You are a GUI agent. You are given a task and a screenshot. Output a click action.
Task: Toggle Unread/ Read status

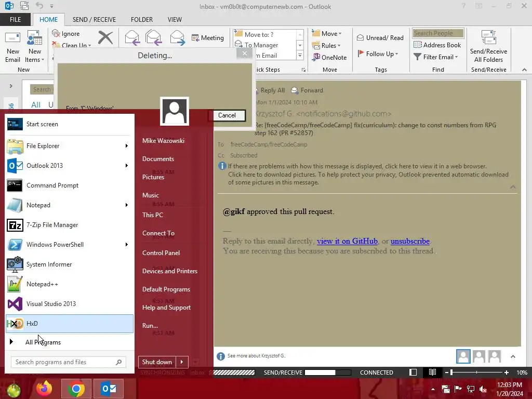pyautogui.click(x=380, y=37)
